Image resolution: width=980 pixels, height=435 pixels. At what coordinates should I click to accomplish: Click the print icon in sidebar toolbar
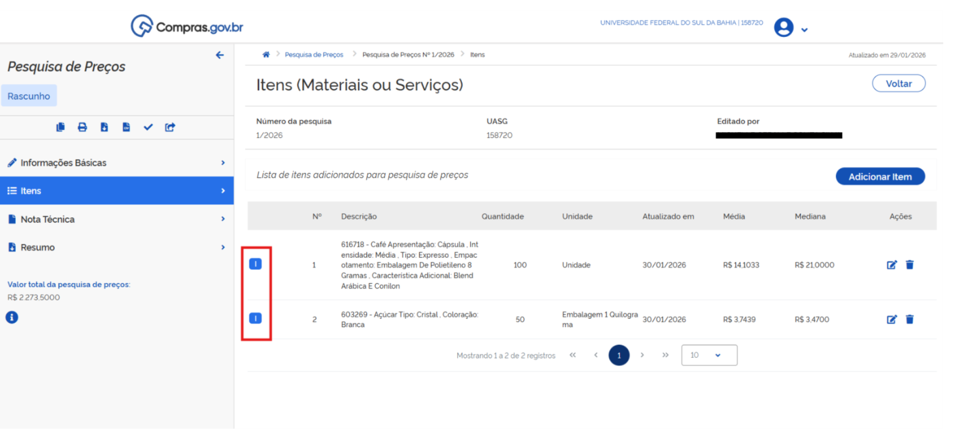click(83, 127)
